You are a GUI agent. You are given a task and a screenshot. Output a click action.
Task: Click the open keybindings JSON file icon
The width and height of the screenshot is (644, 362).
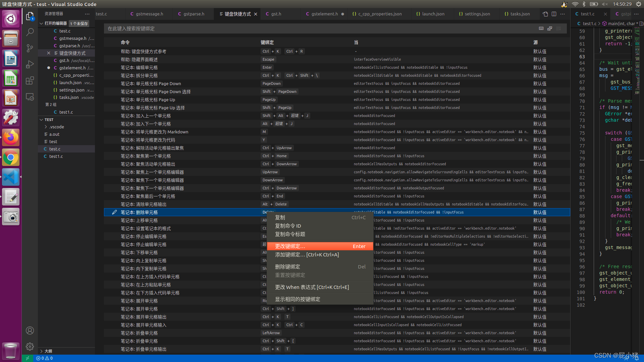pyautogui.click(x=545, y=14)
